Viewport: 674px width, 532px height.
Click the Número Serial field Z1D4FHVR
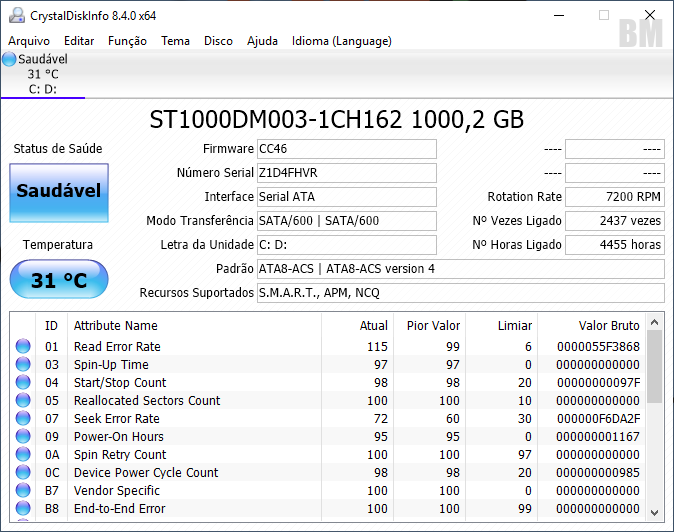click(347, 173)
